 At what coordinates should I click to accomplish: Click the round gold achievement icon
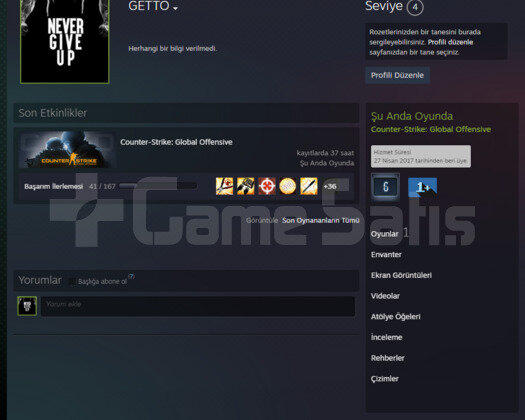(288, 186)
